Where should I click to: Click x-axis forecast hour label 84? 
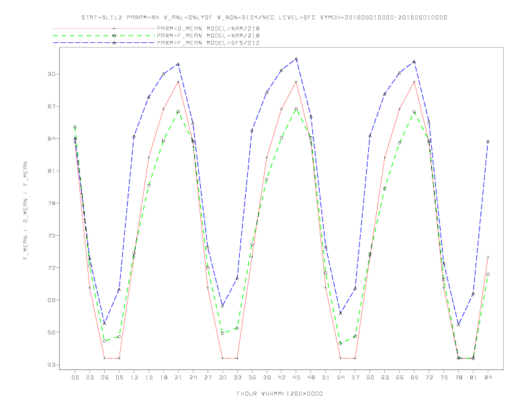click(x=488, y=377)
